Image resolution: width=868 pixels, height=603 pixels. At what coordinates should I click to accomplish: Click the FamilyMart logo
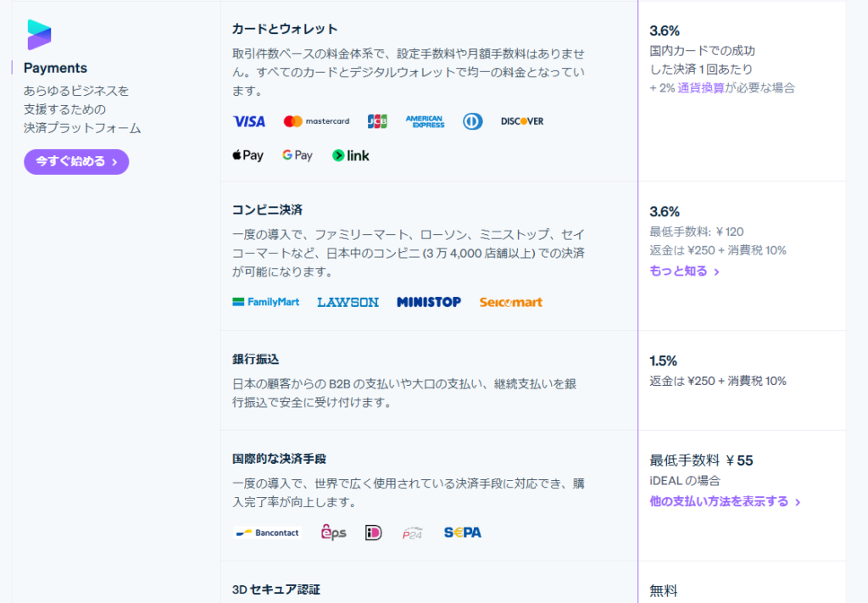click(266, 302)
